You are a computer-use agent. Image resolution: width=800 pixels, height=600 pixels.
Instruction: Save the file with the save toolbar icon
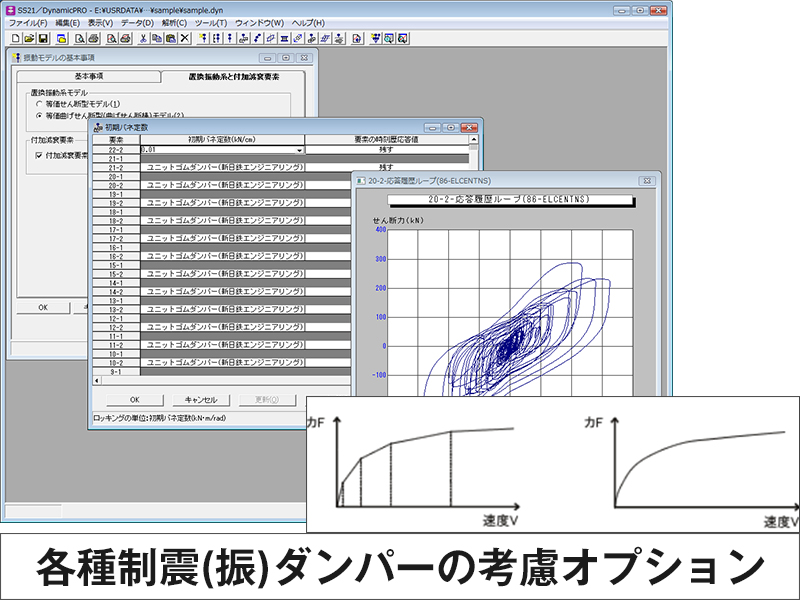42,38
